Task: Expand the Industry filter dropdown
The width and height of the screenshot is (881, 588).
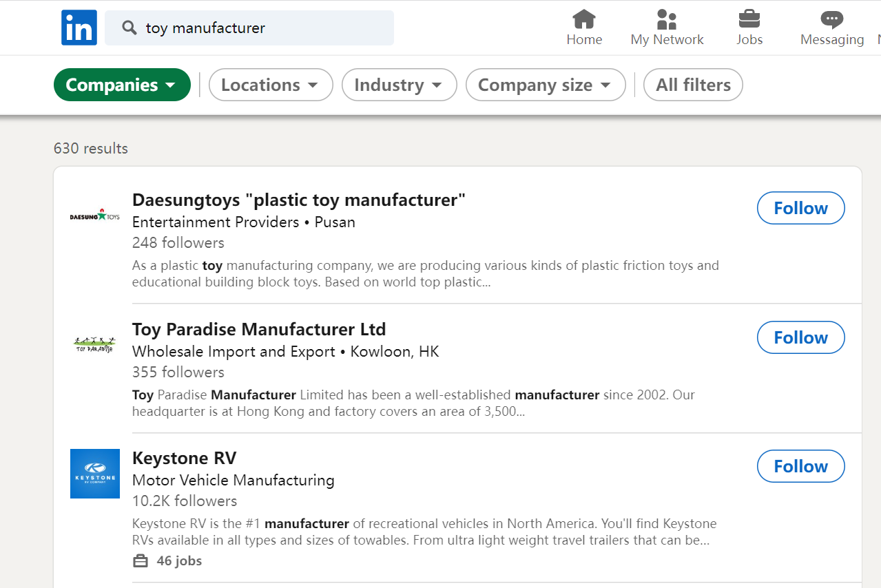Action: (399, 85)
